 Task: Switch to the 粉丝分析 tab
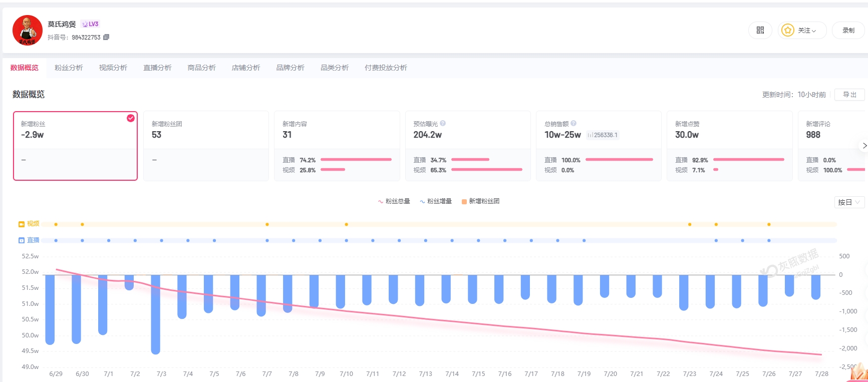(x=69, y=68)
